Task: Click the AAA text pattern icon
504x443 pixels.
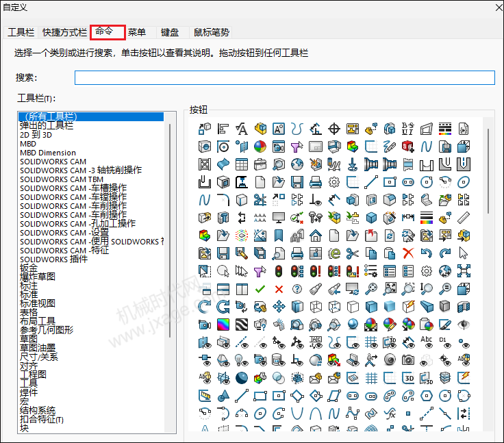Action: [260, 218]
